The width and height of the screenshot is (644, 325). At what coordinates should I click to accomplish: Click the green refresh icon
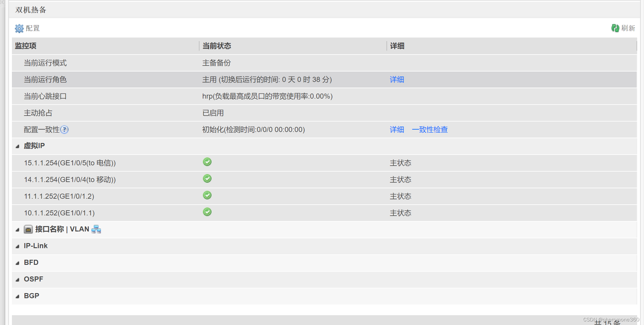[x=615, y=28]
